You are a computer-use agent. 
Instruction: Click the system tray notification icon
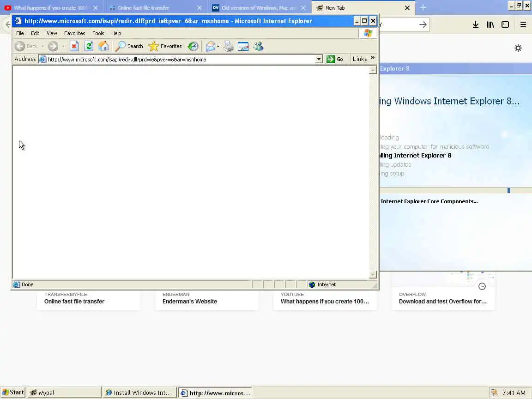click(x=494, y=393)
